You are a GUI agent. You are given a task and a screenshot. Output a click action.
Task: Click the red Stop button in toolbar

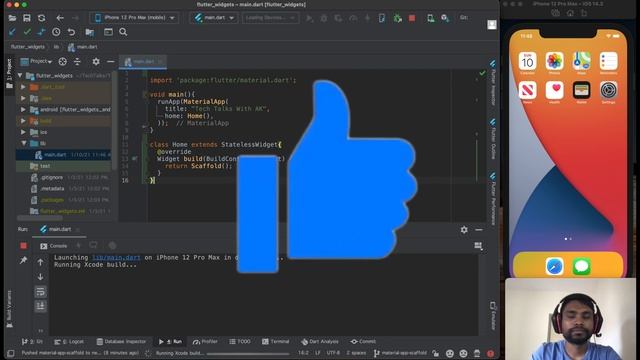click(412, 18)
